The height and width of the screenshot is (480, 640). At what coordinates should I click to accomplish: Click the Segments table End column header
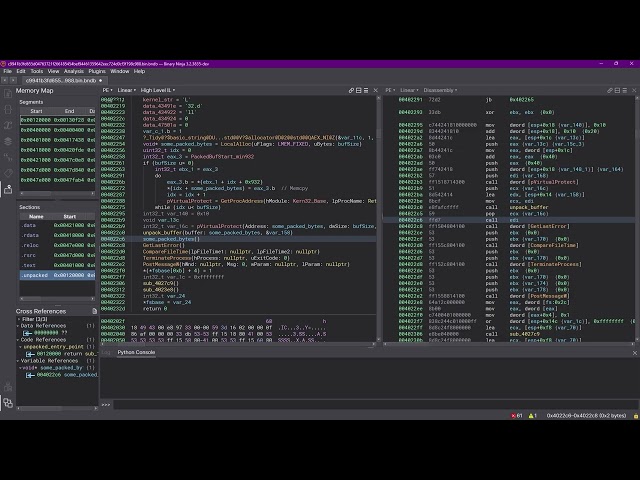tap(69, 111)
